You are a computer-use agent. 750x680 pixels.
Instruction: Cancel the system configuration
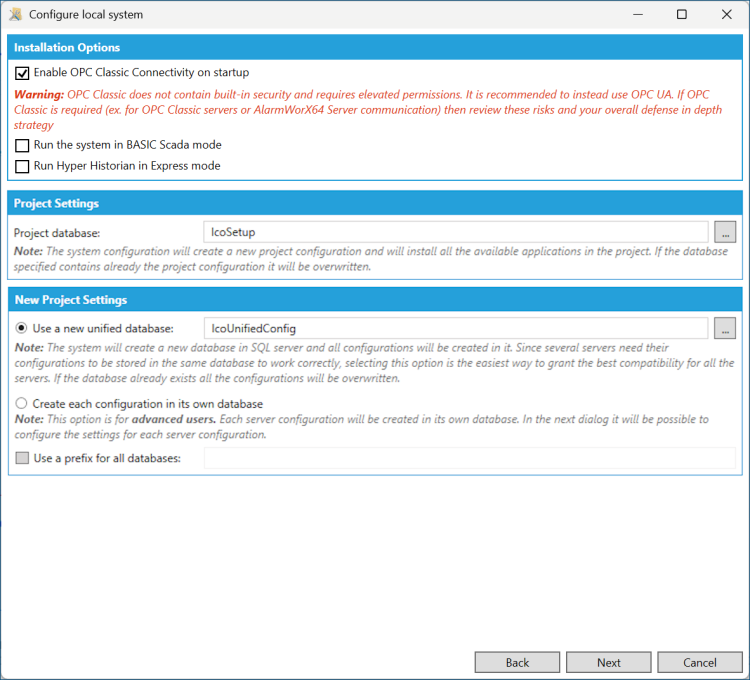(x=700, y=662)
